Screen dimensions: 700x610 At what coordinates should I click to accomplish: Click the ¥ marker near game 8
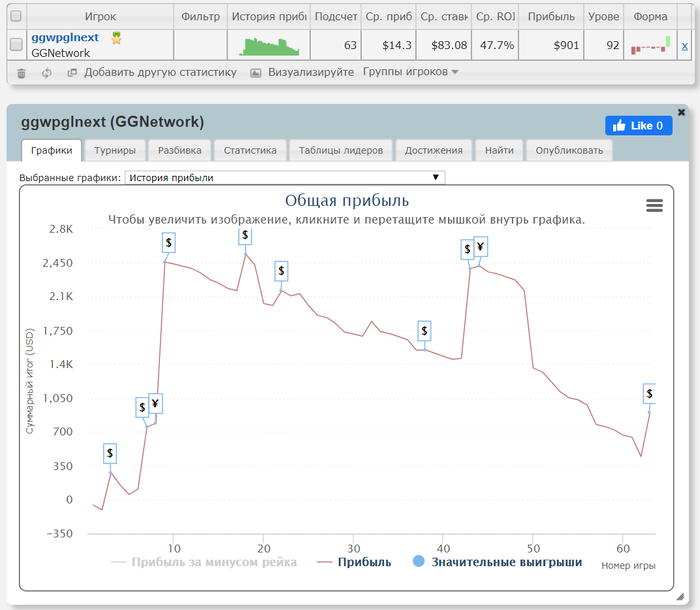(x=155, y=404)
